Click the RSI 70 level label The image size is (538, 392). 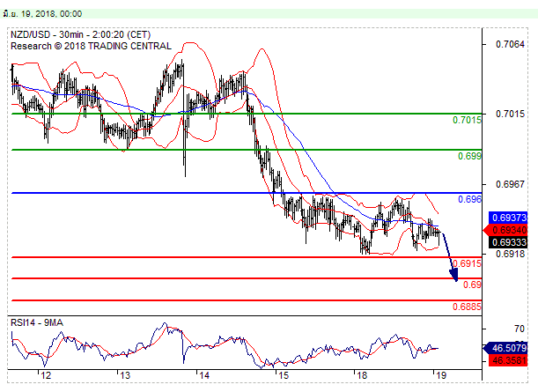pyautogui.click(x=520, y=329)
